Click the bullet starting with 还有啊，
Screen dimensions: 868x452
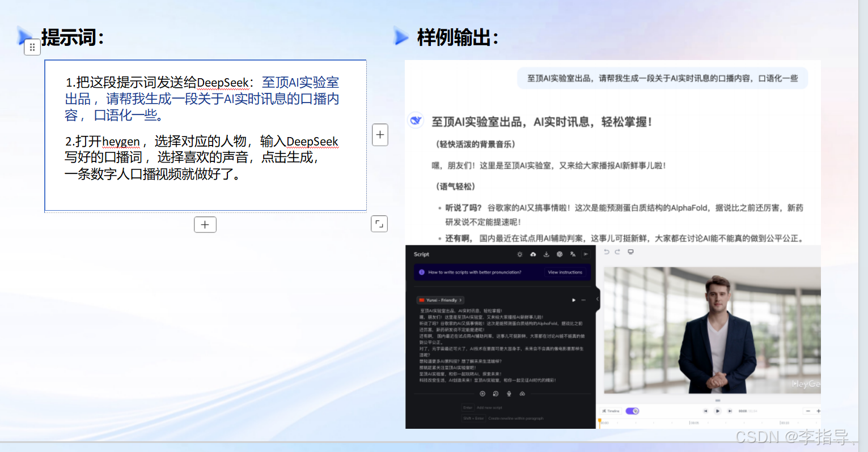pyautogui.click(x=621, y=238)
